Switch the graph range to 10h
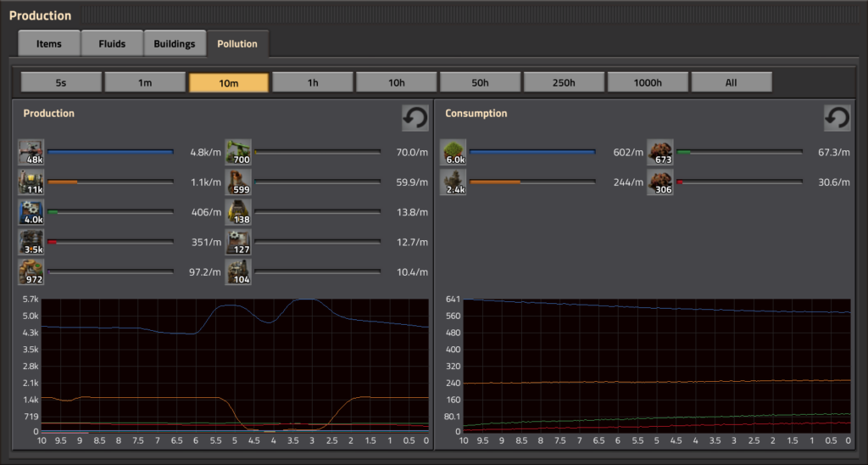Screen dimensions: 868x465 point(397,82)
